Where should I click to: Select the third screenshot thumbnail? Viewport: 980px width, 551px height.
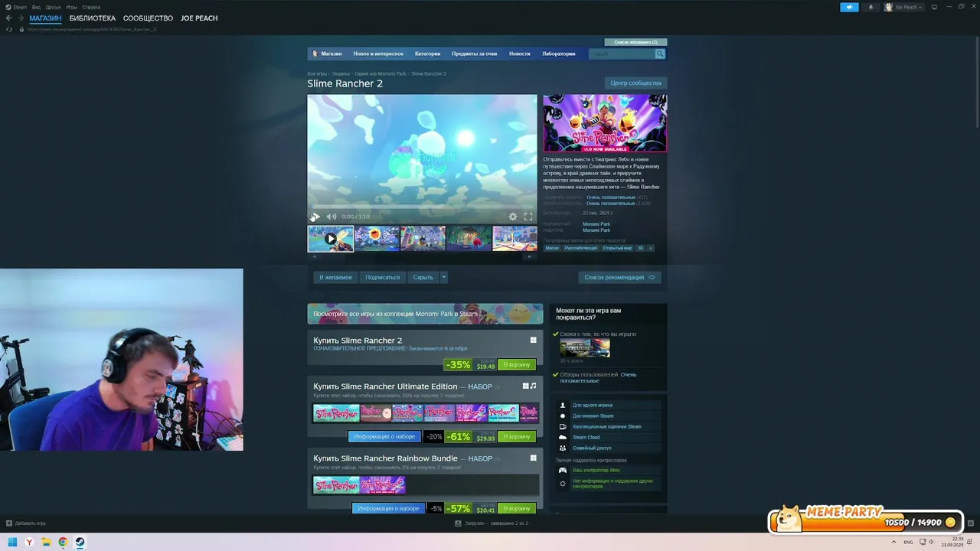click(x=423, y=239)
